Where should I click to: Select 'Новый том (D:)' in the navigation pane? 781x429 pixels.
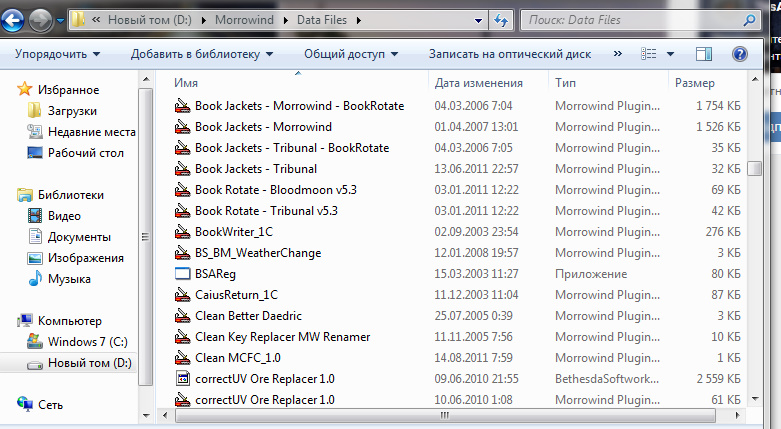pos(90,363)
